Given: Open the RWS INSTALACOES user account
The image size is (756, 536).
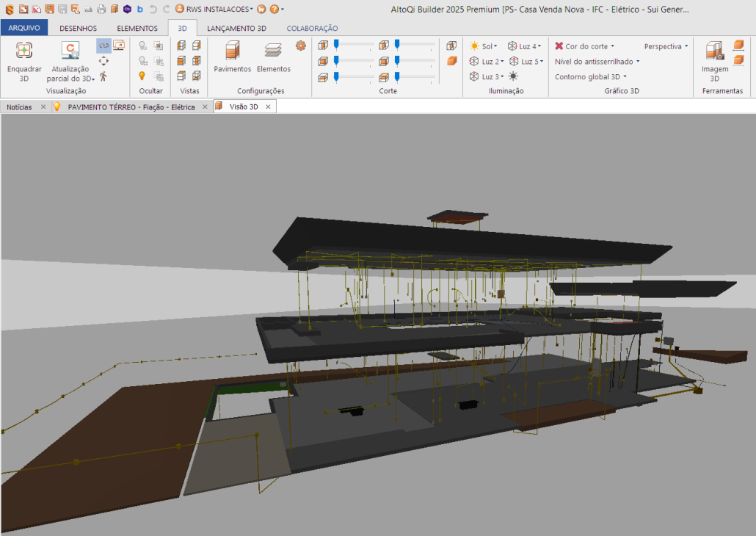Looking at the screenshot, I should coord(214,9).
